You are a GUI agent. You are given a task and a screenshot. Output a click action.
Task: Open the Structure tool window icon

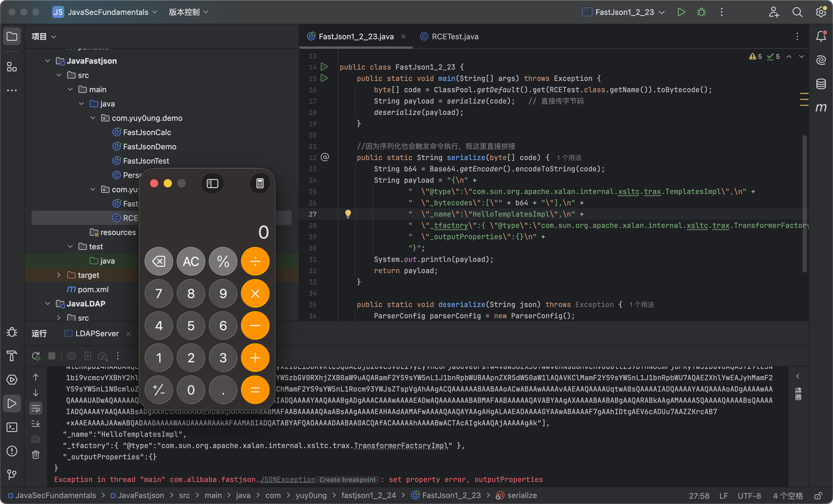coord(12,67)
